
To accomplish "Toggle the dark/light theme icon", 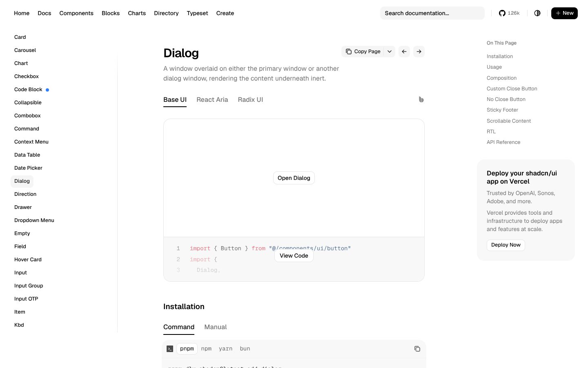I will tap(537, 13).
